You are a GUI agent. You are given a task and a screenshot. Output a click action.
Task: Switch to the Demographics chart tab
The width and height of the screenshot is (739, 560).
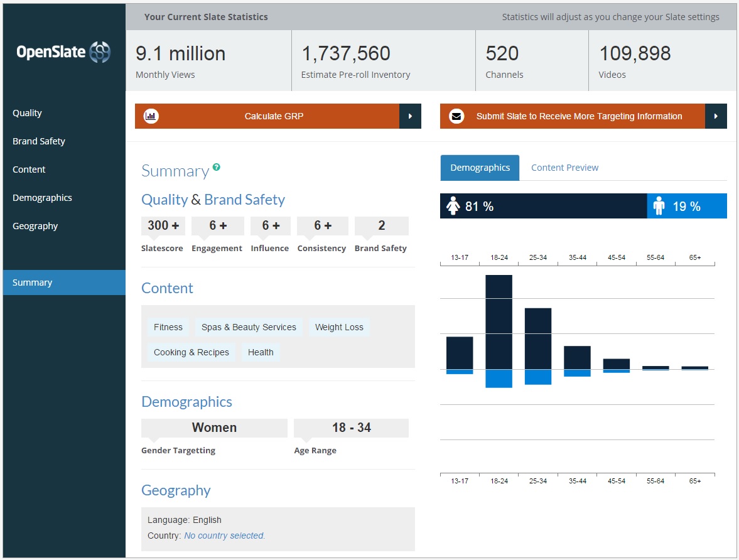tap(480, 168)
